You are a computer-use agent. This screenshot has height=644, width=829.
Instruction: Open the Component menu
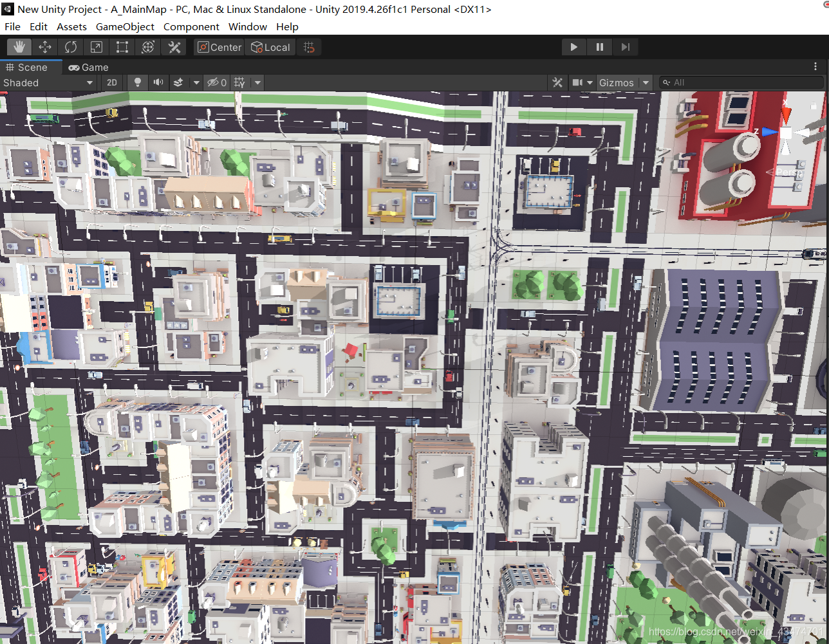(191, 26)
